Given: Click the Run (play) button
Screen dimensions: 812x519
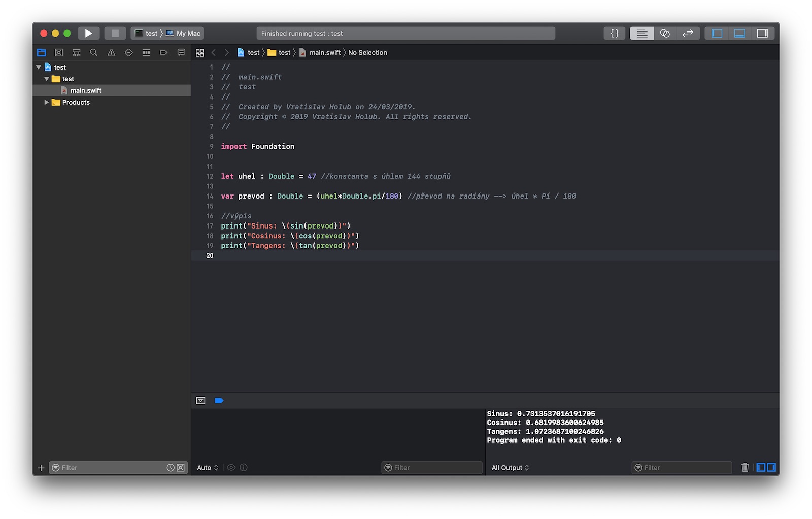Looking at the screenshot, I should (88, 34).
